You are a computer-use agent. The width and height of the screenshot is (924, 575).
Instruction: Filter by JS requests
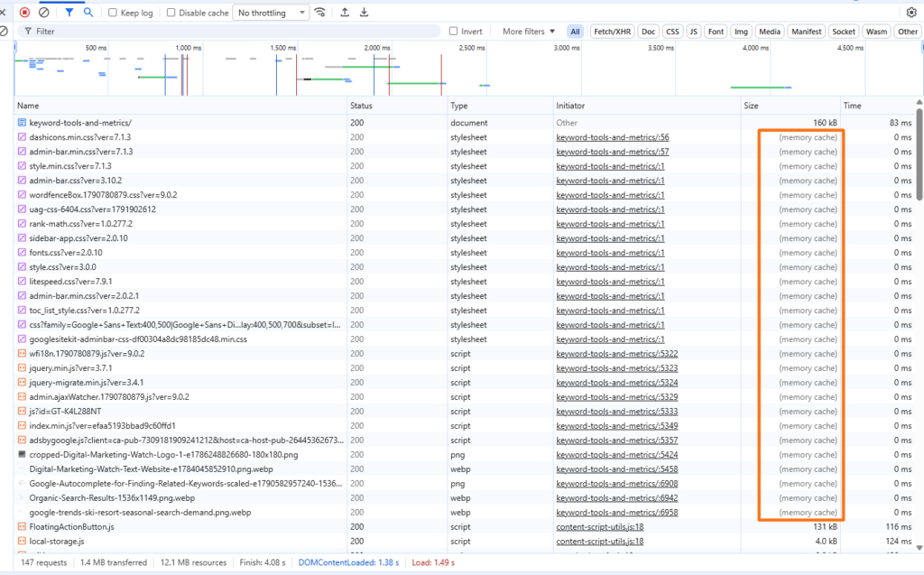[x=694, y=32]
